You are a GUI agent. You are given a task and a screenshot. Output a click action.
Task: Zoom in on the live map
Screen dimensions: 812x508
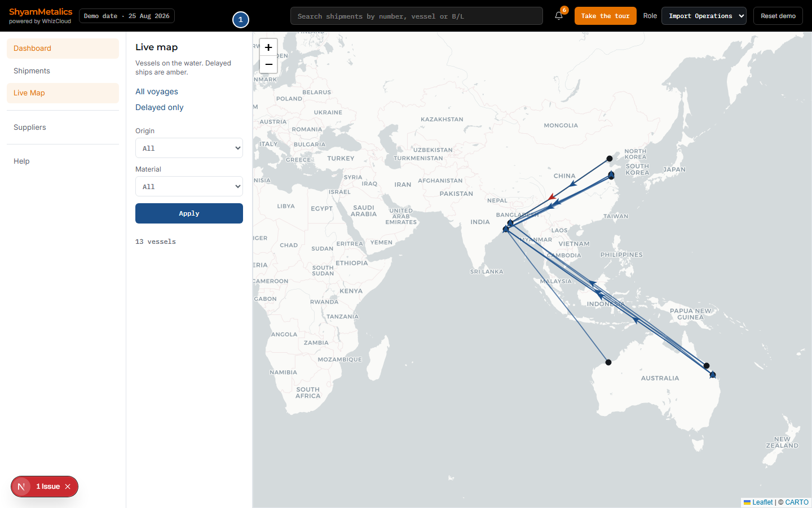point(268,47)
